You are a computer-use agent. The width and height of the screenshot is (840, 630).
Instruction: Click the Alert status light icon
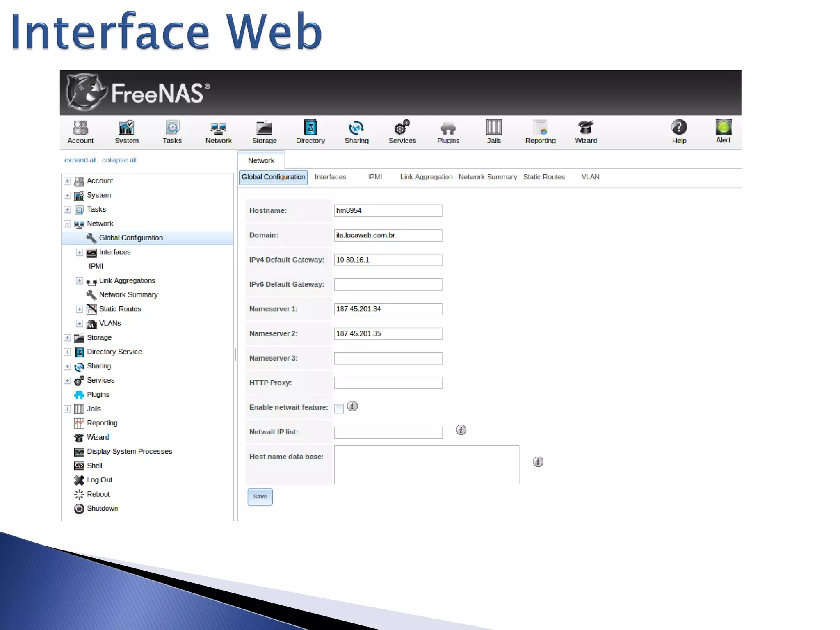(x=723, y=128)
